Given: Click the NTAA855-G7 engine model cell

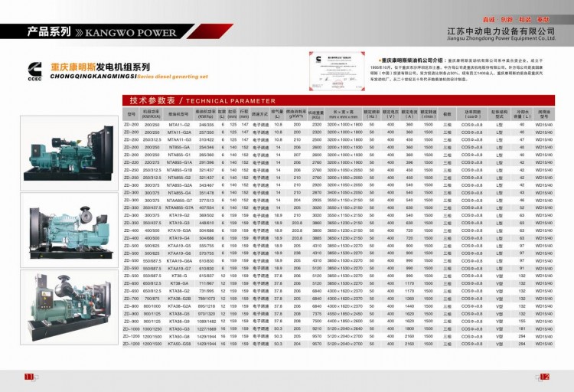Looking at the screenshot, I should coord(179,201).
